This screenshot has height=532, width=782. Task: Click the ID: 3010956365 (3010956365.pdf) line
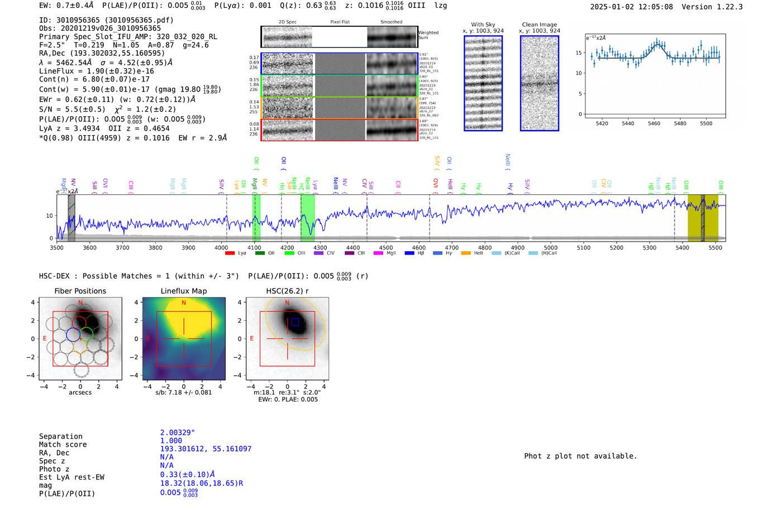point(106,20)
